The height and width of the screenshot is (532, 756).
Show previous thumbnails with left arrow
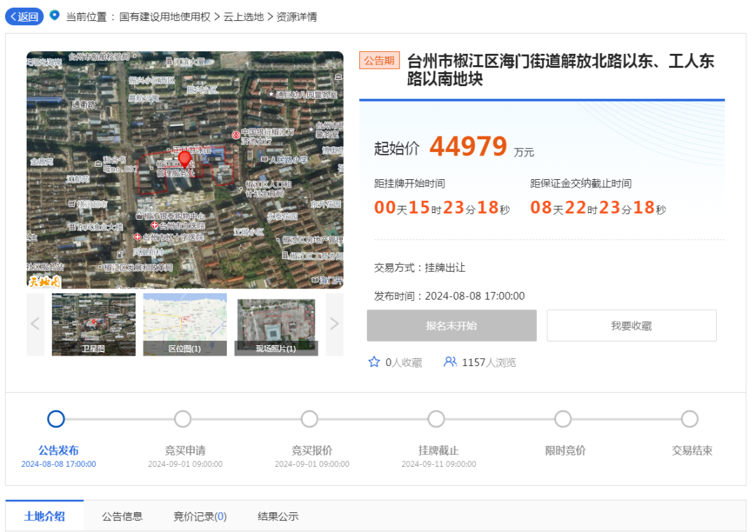tap(35, 324)
